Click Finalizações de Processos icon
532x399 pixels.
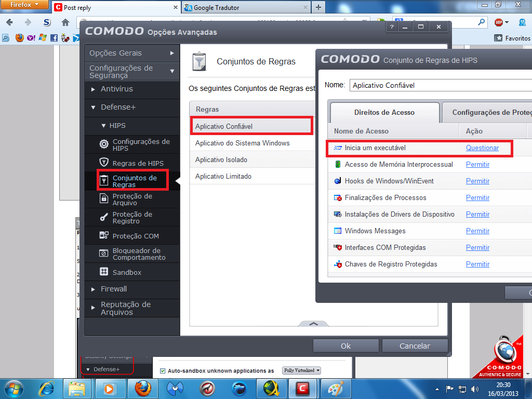[338, 197]
